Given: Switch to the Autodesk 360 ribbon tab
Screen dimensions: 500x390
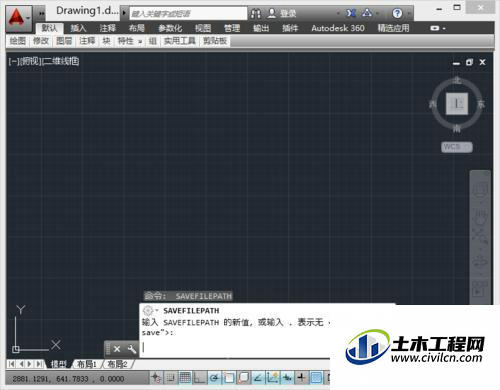Looking at the screenshot, I should point(338,28).
